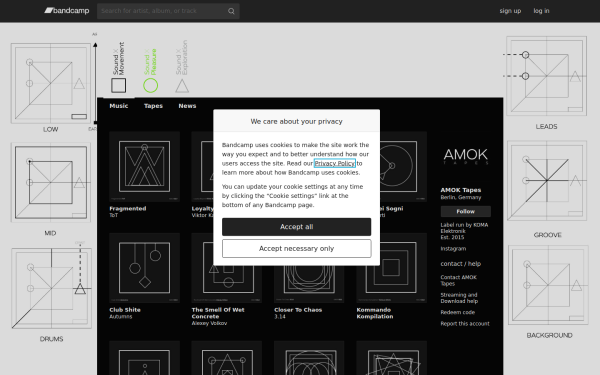Open the Instagram link
The height and width of the screenshot is (375, 600).
click(453, 249)
